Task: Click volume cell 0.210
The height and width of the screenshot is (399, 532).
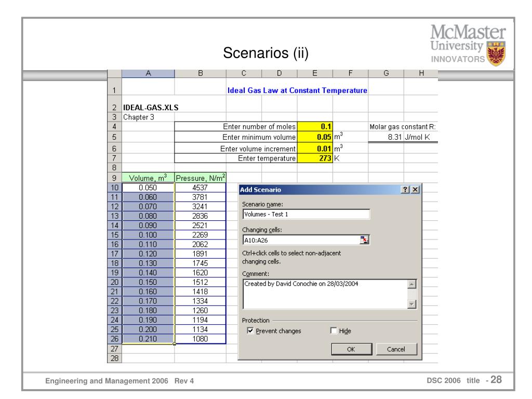Action: tap(148, 339)
